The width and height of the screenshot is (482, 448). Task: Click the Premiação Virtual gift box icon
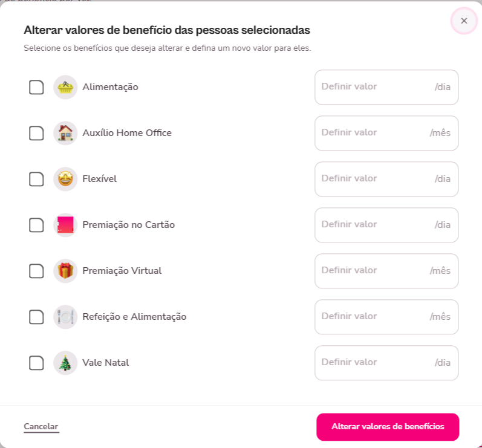(x=65, y=271)
